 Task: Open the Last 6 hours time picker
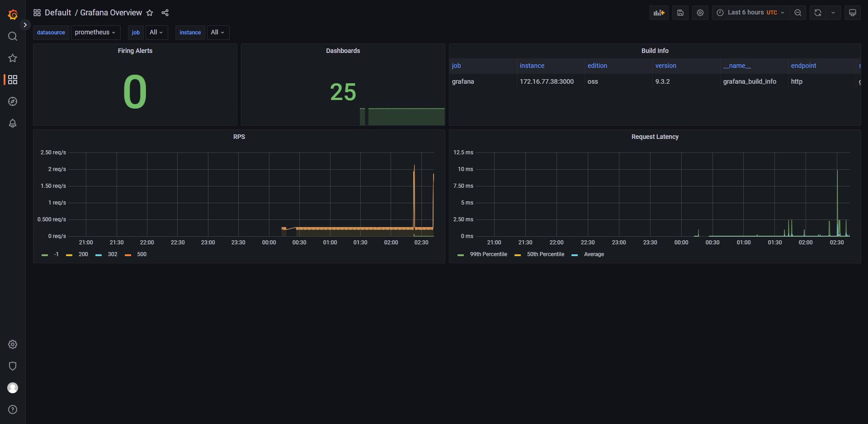(751, 13)
